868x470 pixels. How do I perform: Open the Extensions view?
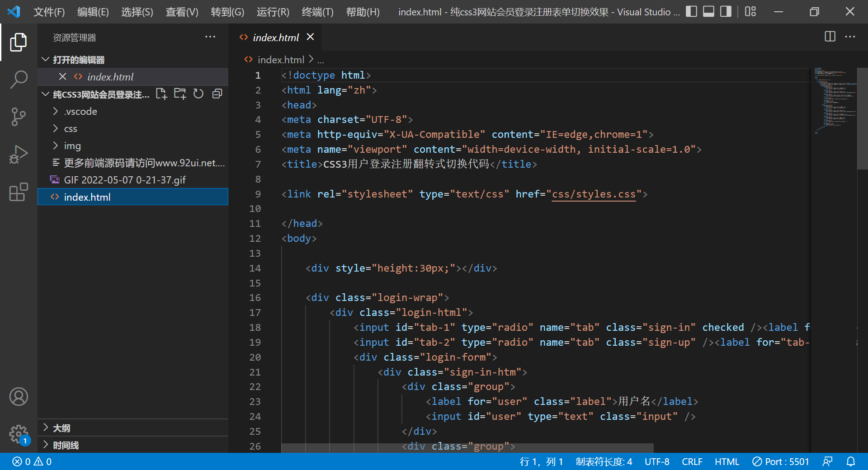(x=19, y=192)
